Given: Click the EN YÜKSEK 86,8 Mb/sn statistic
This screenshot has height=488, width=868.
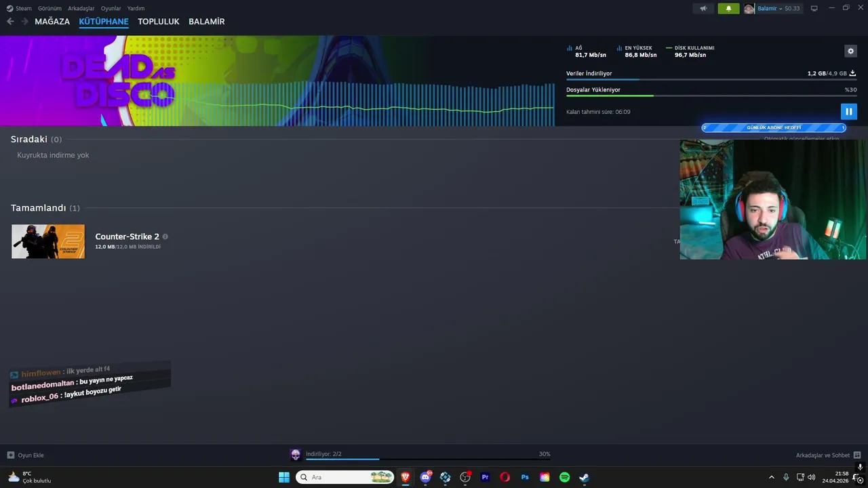Looking at the screenshot, I should click(x=637, y=52).
